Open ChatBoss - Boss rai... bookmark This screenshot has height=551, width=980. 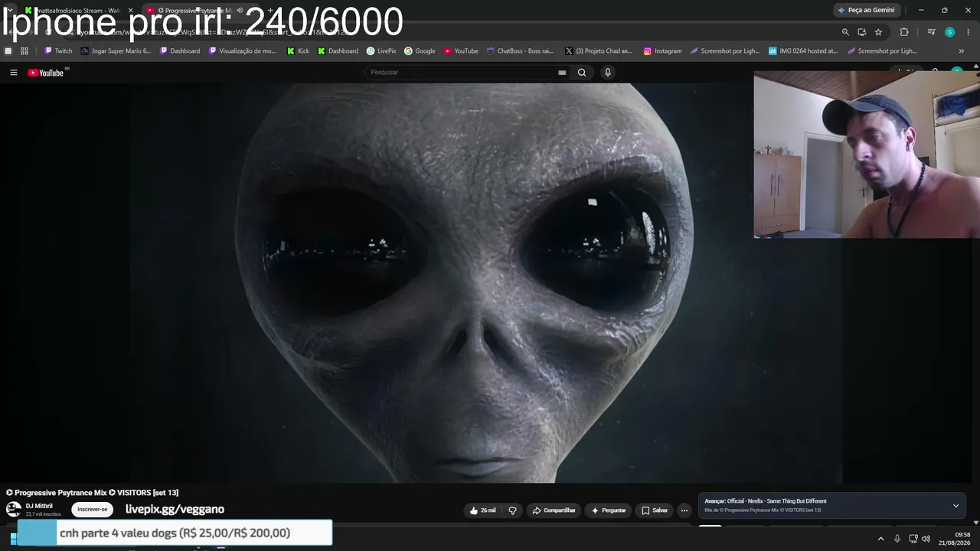[x=520, y=51]
